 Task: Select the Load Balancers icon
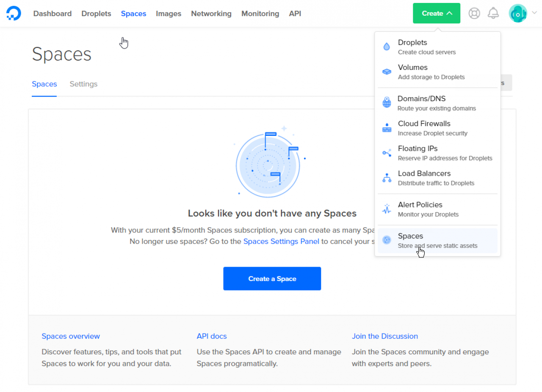point(387,177)
